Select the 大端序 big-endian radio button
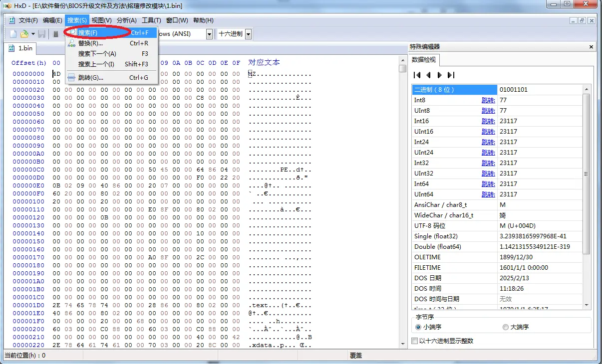The height and width of the screenshot is (364, 602). pos(506,327)
